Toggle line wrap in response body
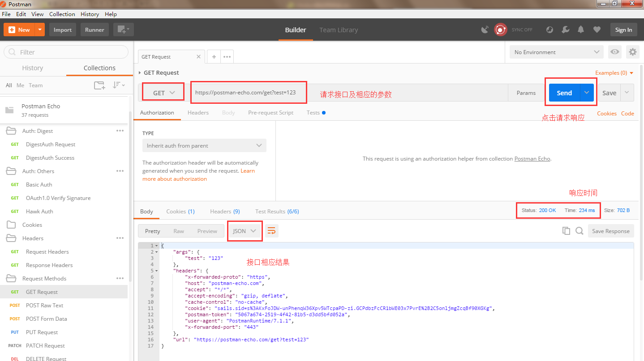 point(271,231)
